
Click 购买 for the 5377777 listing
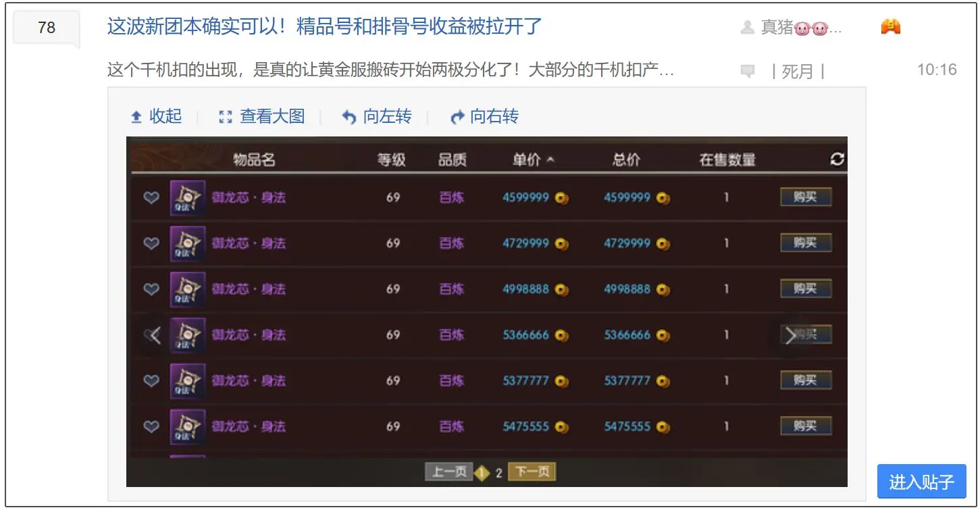(805, 381)
